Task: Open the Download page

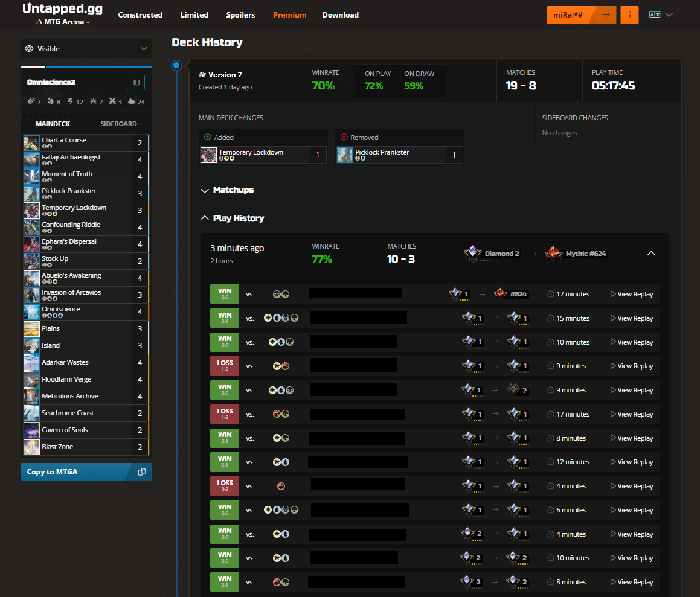Action: click(341, 14)
